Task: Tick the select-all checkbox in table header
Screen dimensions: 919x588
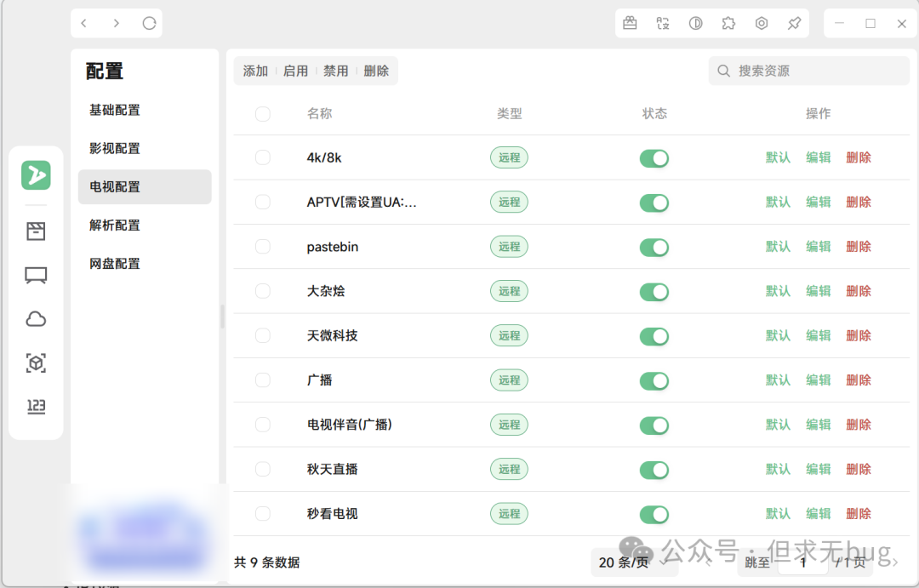Action: [x=263, y=114]
